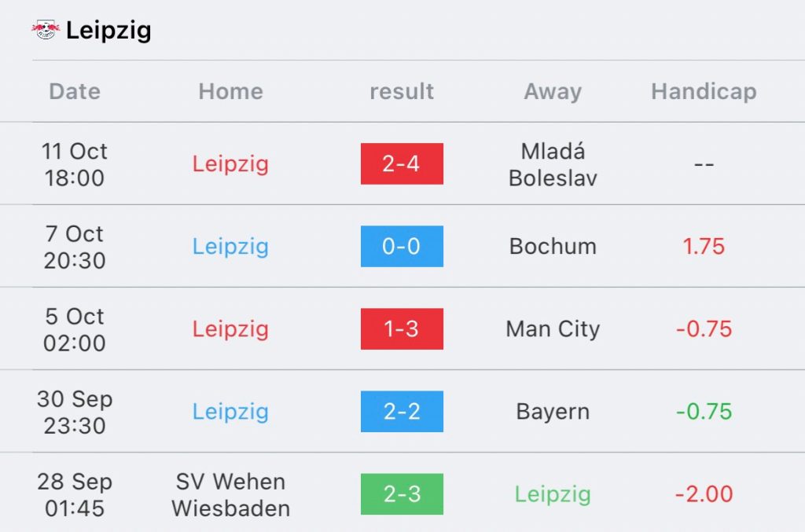805x532 pixels.
Task: Select the Handicap column header
Action: click(704, 91)
